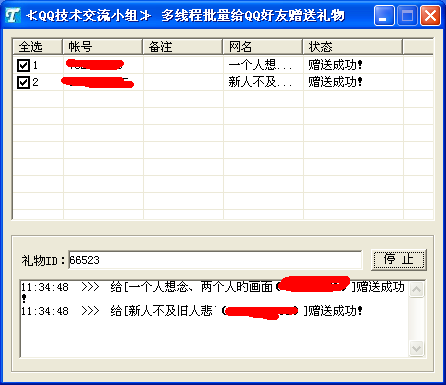Image resolution: width=446 pixels, height=385 pixels.
Task: Click log line for 新人不及旧人悲
Action: [192, 311]
